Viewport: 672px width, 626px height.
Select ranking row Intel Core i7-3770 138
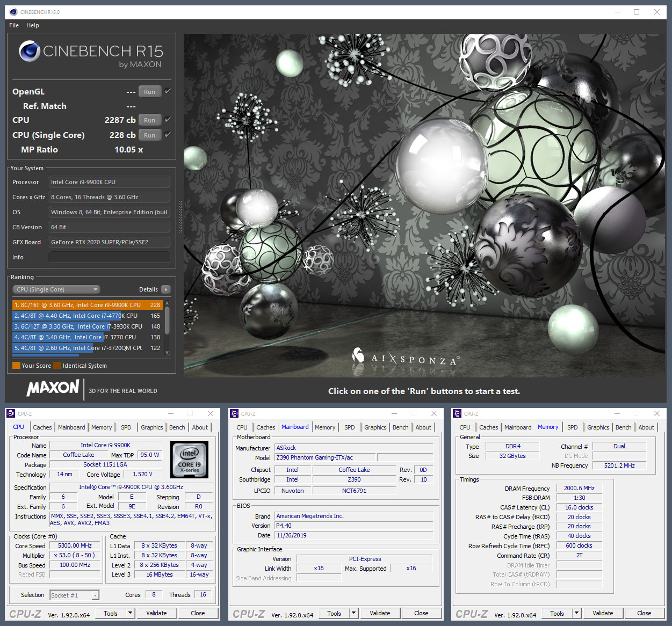point(88,337)
